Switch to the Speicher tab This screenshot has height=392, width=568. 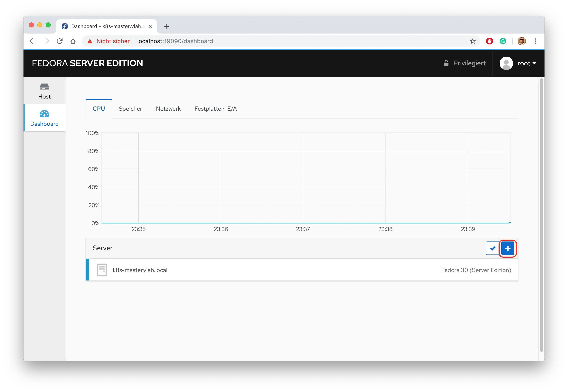(x=130, y=109)
